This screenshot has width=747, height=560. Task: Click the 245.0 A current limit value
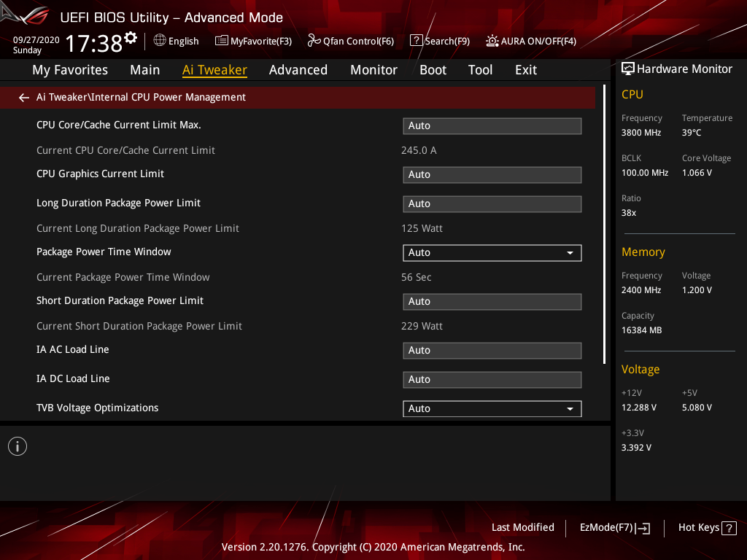[x=419, y=150]
